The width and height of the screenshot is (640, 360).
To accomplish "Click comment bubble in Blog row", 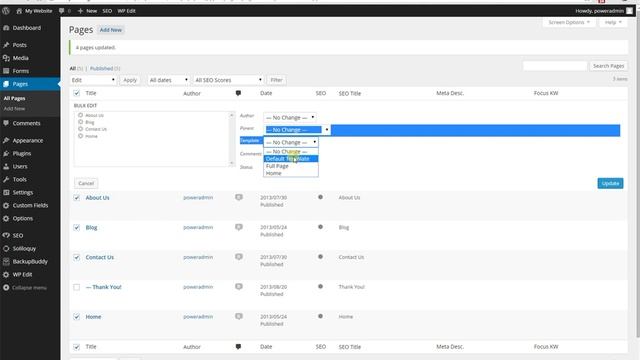I will pos(239,227).
